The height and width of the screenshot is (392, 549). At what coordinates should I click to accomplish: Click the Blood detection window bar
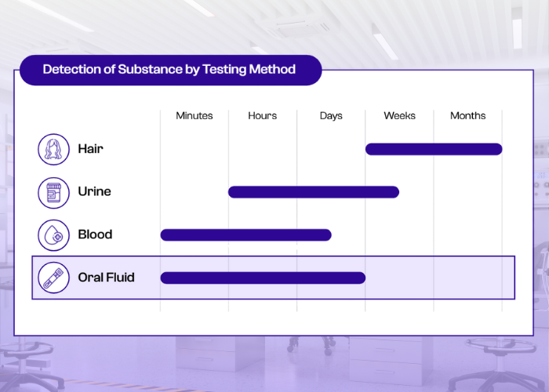click(x=245, y=234)
